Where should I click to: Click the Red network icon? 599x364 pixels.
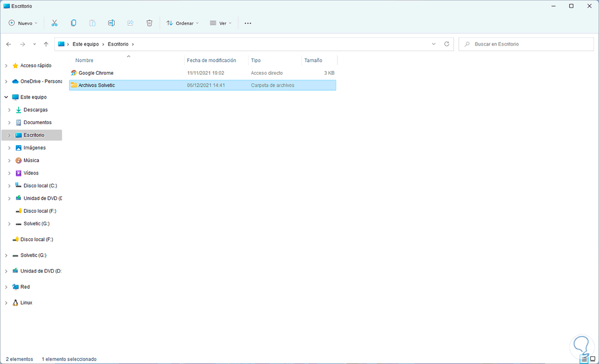click(15, 287)
